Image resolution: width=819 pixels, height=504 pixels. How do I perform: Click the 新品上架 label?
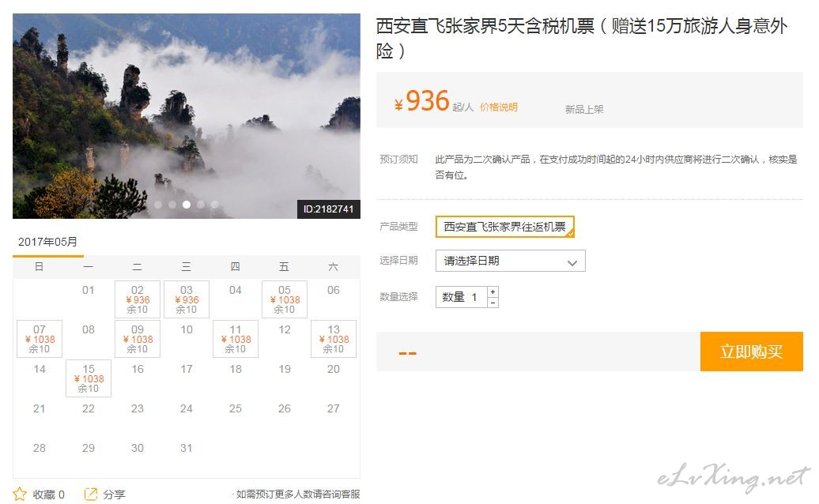click(584, 109)
